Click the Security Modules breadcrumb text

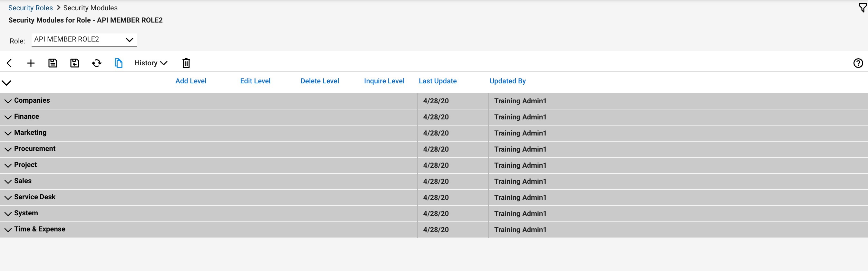click(x=90, y=8)
